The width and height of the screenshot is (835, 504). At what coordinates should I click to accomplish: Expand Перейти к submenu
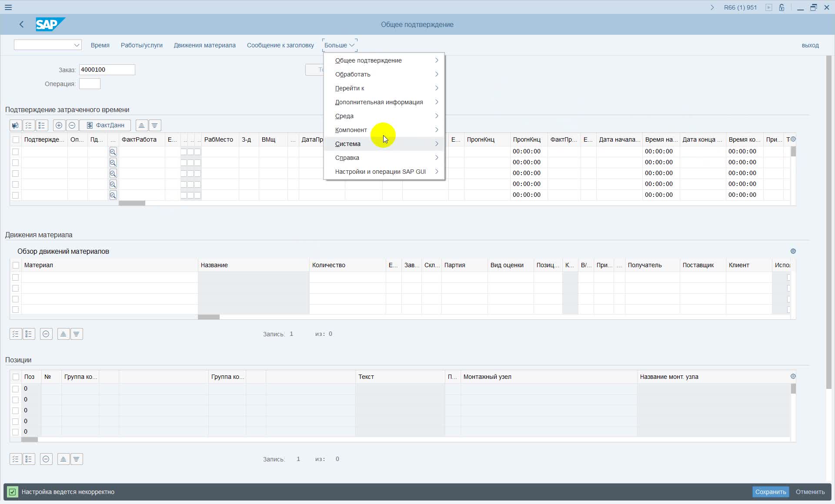click(384, 88)
